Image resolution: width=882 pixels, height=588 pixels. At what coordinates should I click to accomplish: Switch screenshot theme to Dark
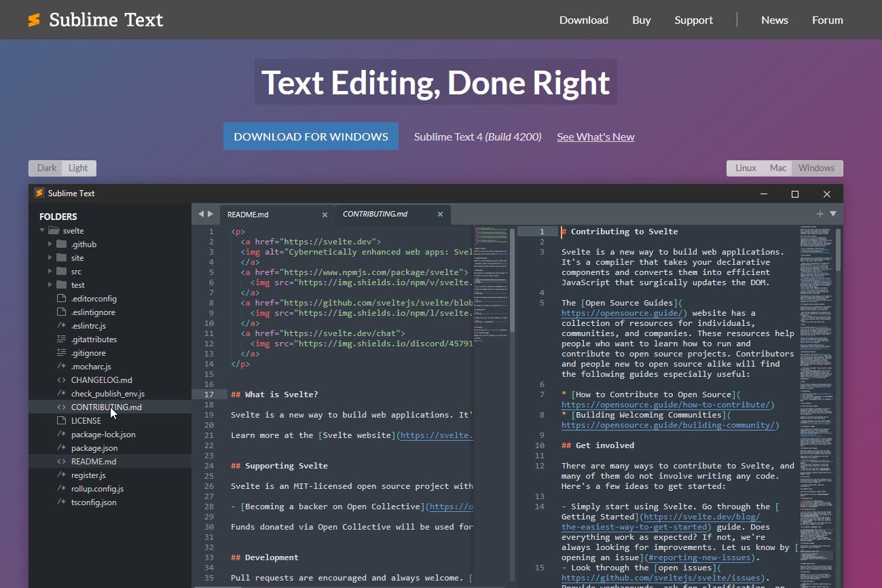click(47, 168)
